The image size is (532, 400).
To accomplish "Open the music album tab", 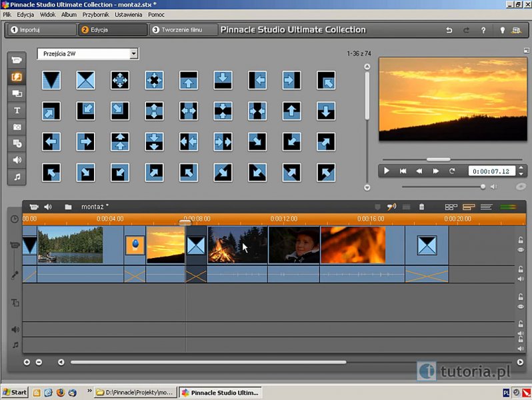I will 17,177.
